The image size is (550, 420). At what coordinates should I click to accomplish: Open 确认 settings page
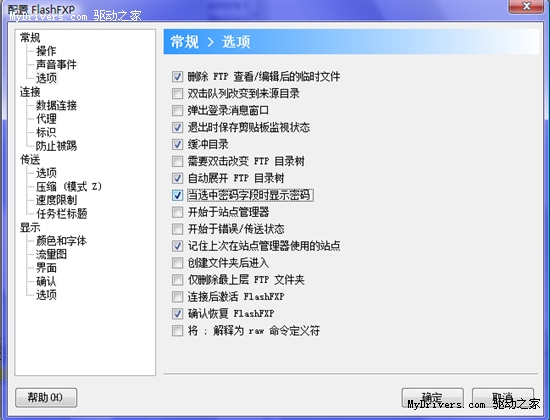coord(46,281)
